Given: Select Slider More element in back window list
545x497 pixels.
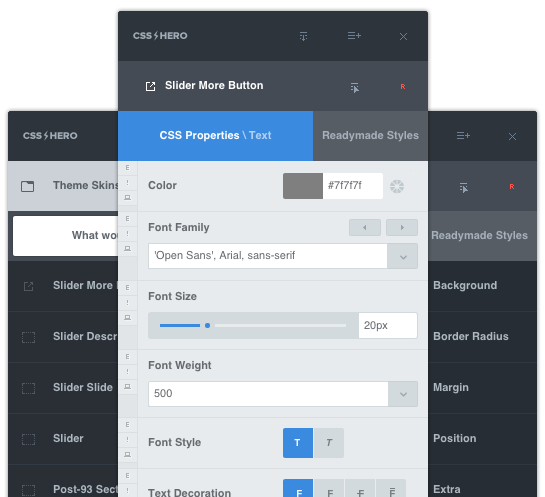Looking at the screenshot, I should pyautogui.click(x=63, y=286).
